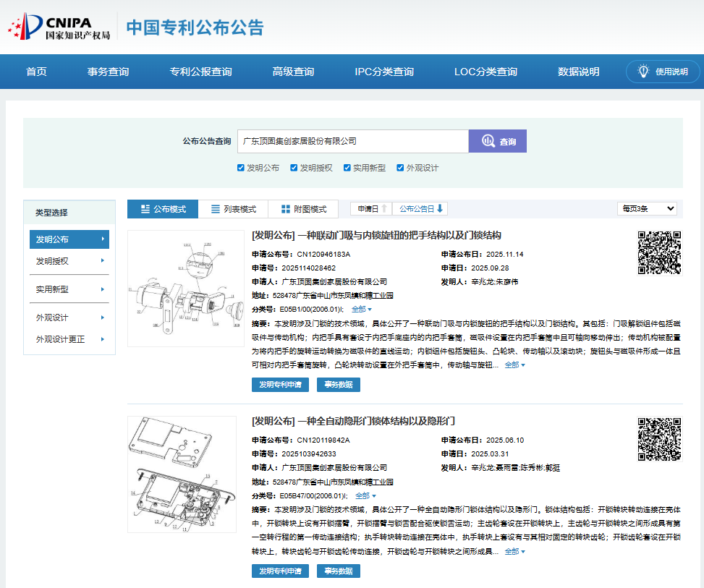Toggle the 发明授权 checkbox
The height and width of the screenshot is (588, 704).
294,168
